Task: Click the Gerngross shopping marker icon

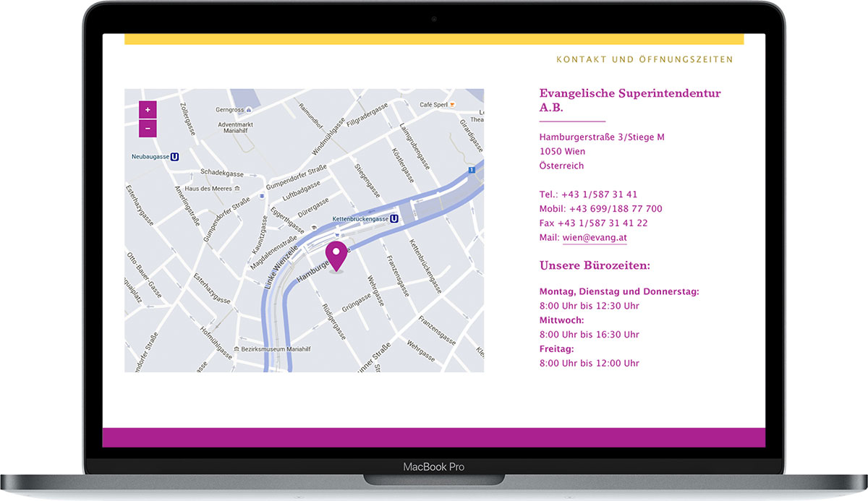Action: pyautogui.click(x=248, y=110)
